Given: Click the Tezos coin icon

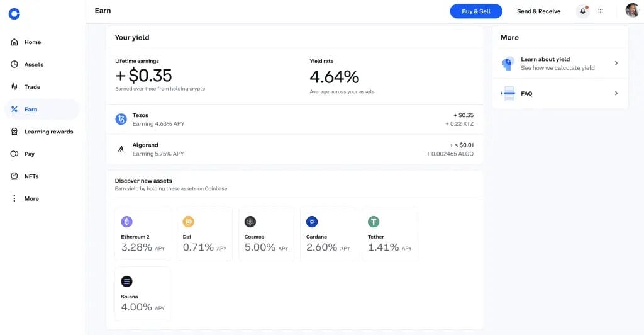Looking at the screenshot, I should point(121,119).
